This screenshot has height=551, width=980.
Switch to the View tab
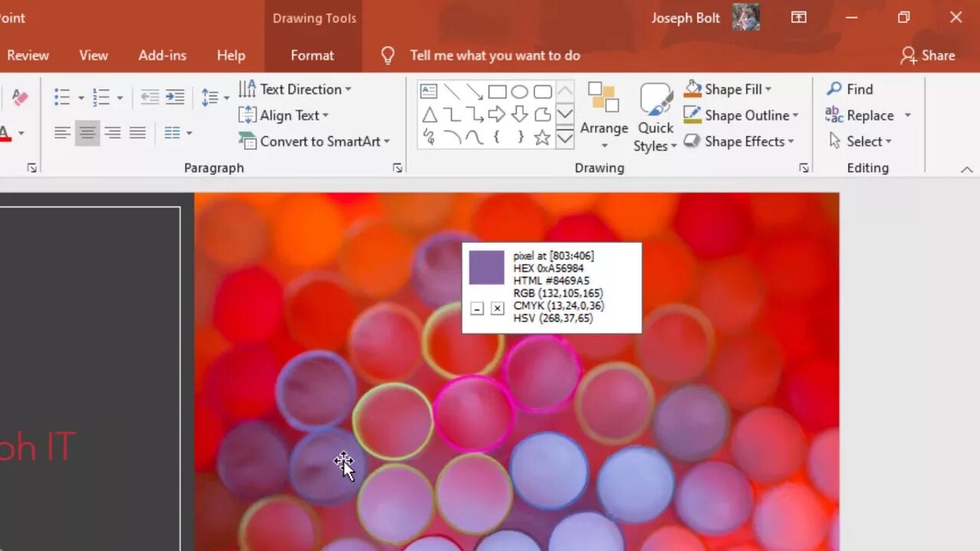pos(93,55)
